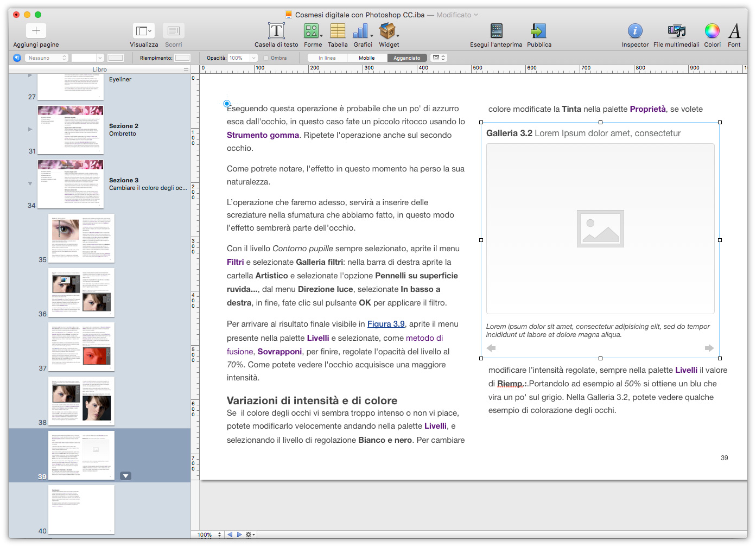The width and height of the screenshot is (756, 547).
Task: Click the Aggiungi pagine plus icon
Action: tap(36, 31)
